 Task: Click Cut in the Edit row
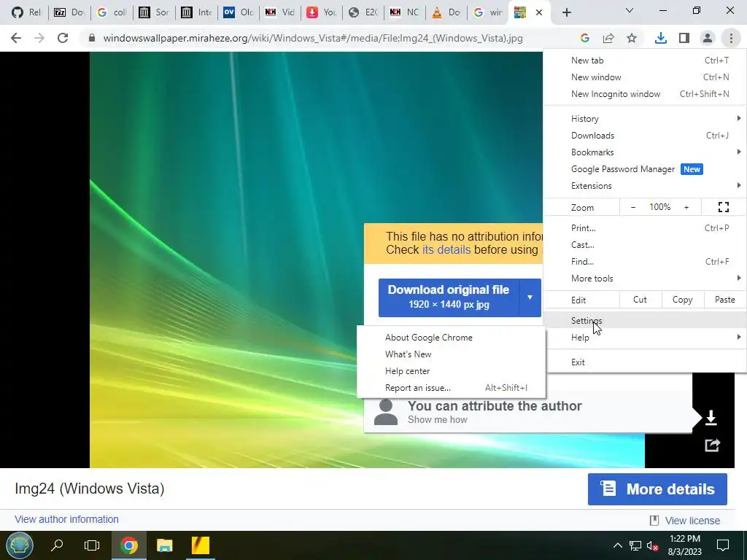click(x=640, y=300)
